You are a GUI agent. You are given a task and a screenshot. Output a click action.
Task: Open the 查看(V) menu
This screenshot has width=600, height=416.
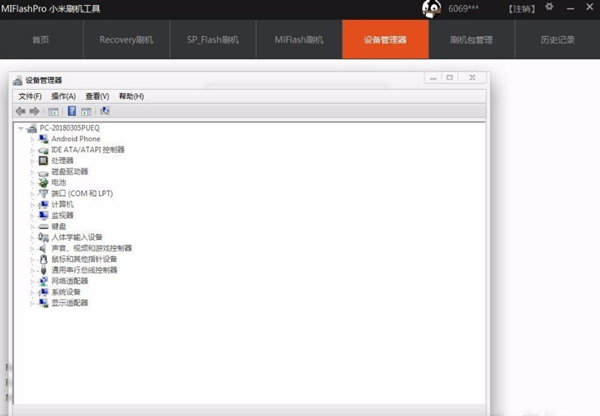click(97, 96)
